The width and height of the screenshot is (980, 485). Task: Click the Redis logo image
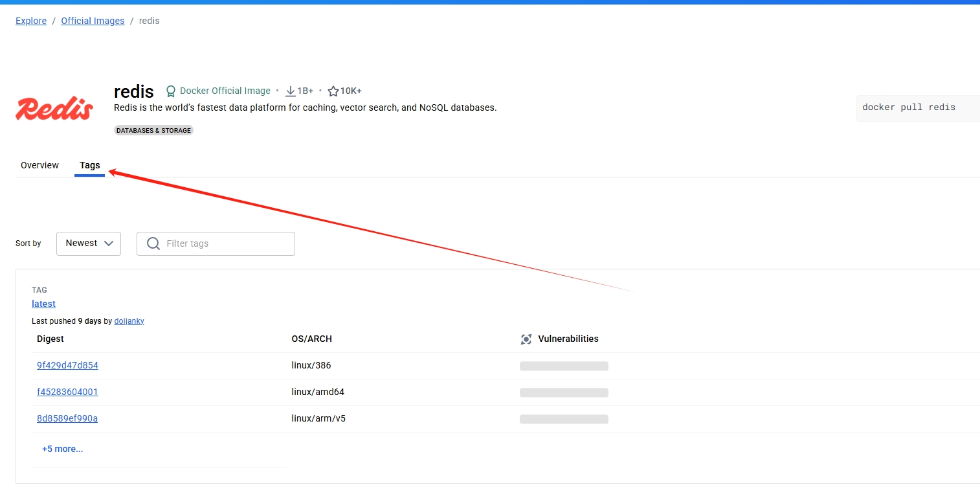pyautogui.click(x=54, y=109)
